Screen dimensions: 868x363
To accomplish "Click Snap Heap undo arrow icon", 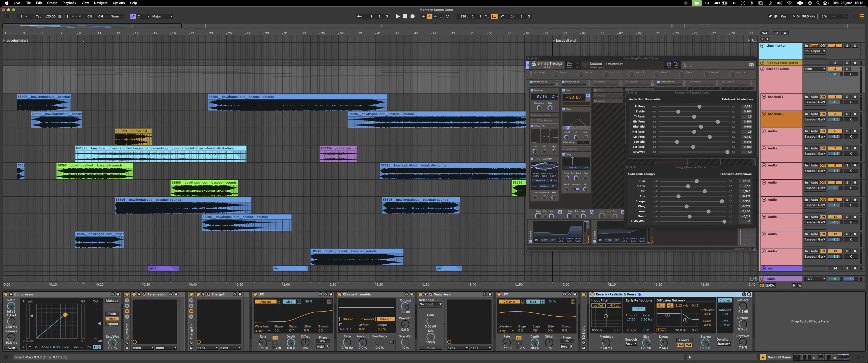I will (685, 65).
